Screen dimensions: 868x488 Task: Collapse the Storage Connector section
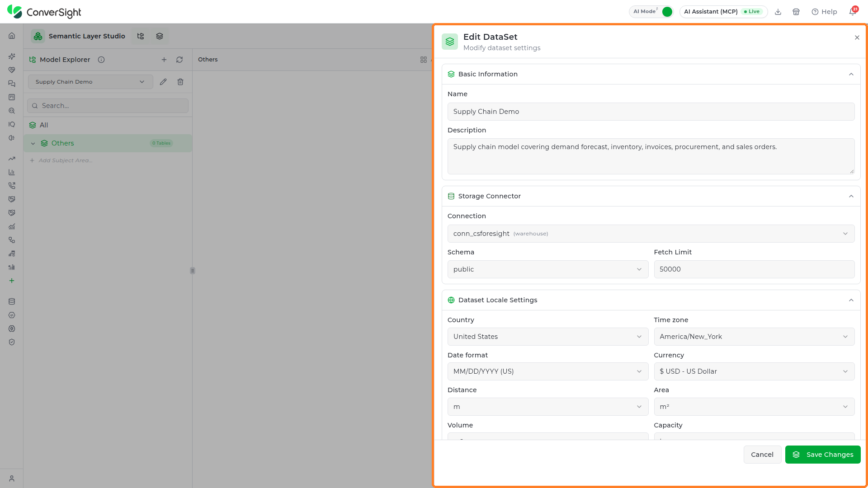851,196
